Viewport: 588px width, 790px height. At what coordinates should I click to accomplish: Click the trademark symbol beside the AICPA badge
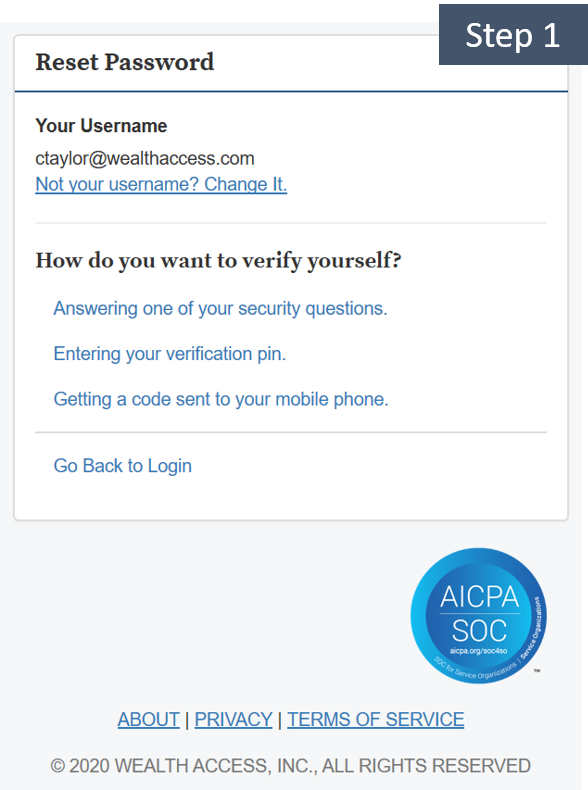537,671
